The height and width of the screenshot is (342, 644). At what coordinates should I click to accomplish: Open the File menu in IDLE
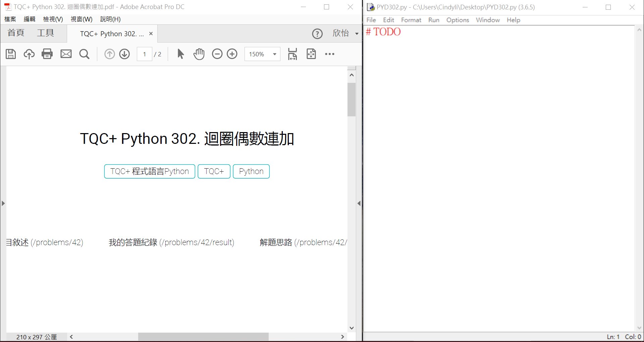click(x=371, y=20)
